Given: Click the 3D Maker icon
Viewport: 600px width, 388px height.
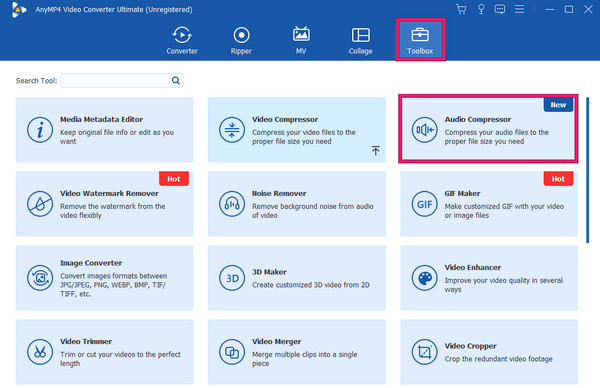Looking at the screenshot, I should pyautogui.click(x=232, y=278).
